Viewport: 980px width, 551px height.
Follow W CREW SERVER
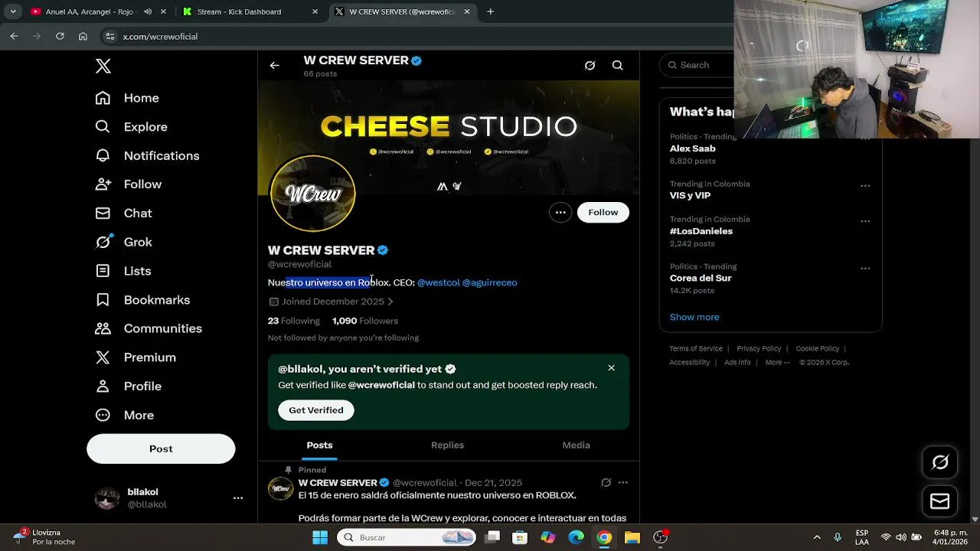603,213
